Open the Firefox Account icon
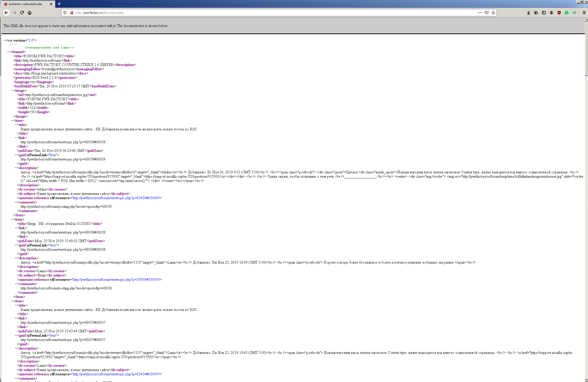The width and height of the screenshot is (588, 382). (x=551, y=13)
